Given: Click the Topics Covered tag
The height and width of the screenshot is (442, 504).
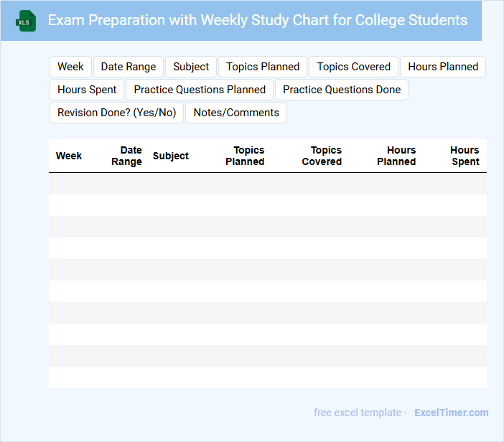Looking at the screenshot, I should point(354,67).
